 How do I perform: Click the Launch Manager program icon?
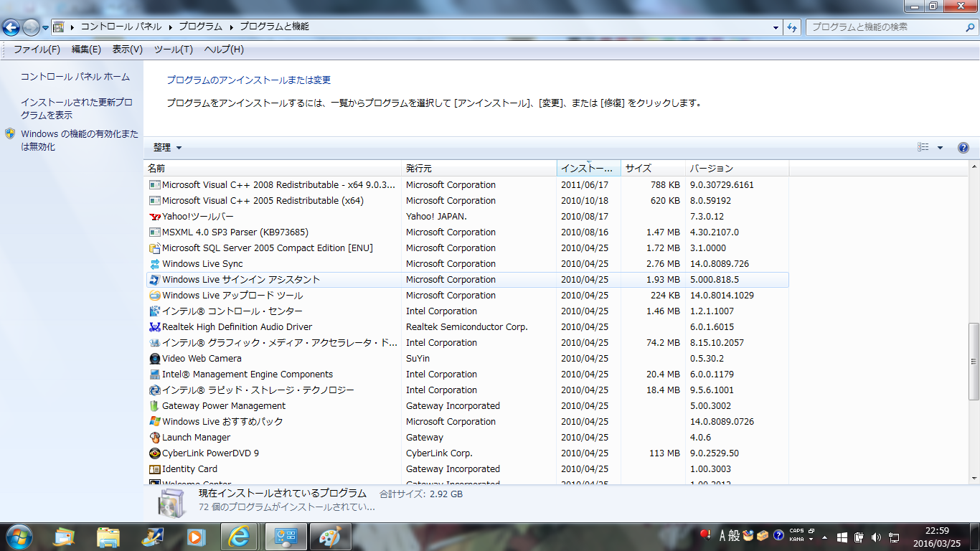pos(154,438)
